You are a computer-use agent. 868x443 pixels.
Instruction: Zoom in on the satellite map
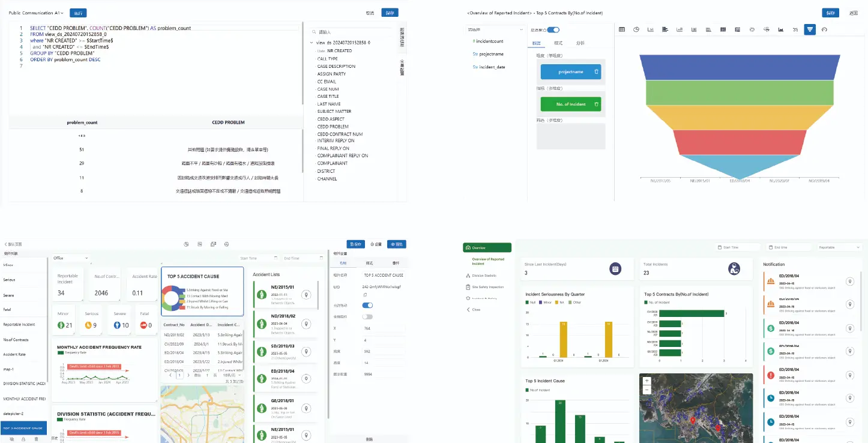click(x=646, y=381)
